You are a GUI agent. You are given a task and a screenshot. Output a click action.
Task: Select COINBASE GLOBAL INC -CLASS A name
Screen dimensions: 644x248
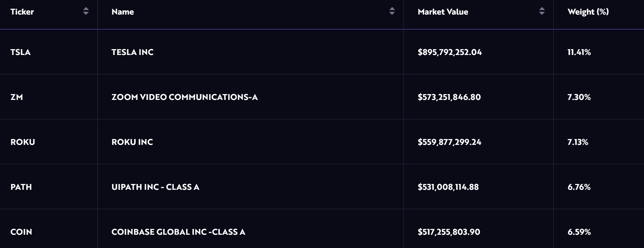[178, 232]
